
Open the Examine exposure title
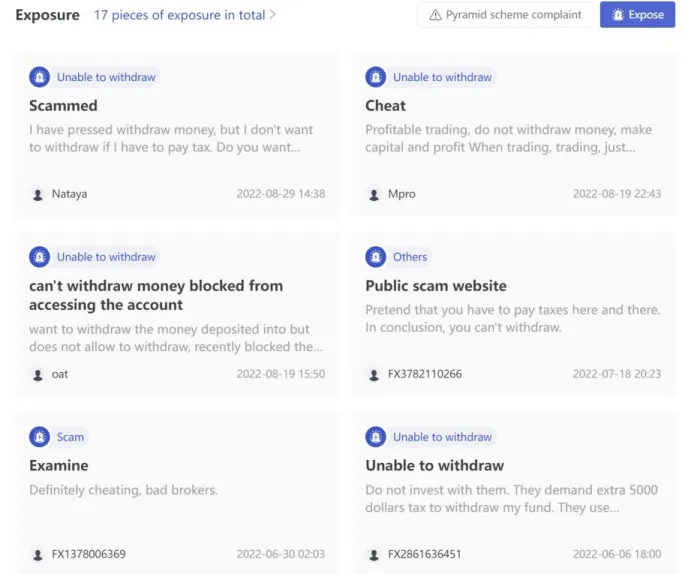59,466
